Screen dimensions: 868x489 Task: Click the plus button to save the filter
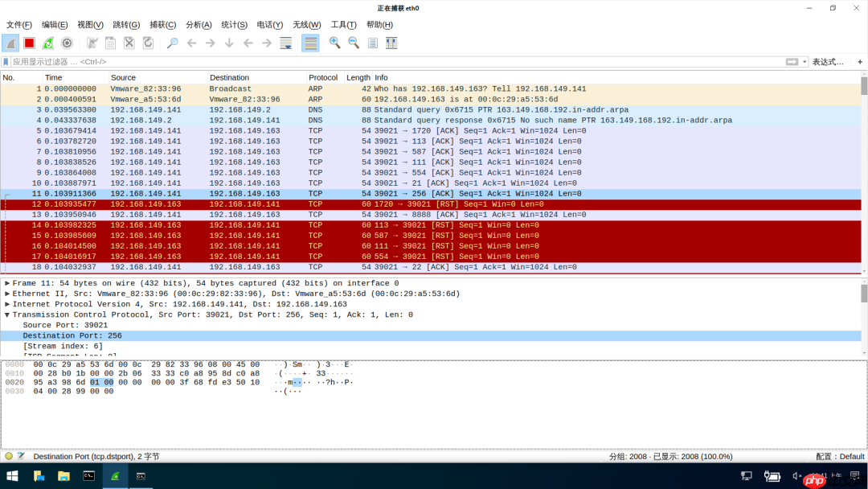860,60
